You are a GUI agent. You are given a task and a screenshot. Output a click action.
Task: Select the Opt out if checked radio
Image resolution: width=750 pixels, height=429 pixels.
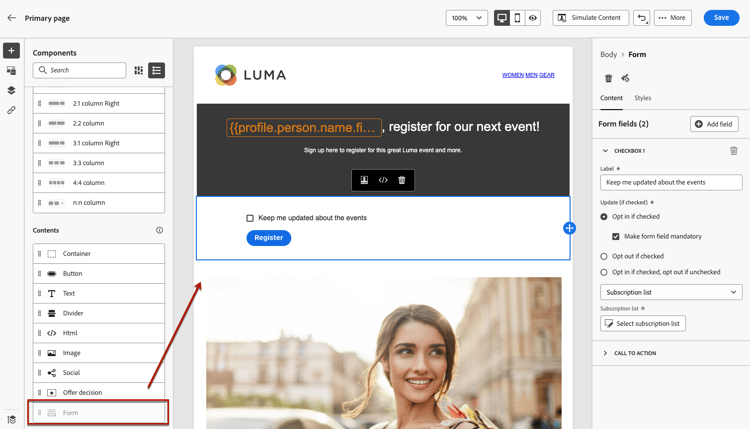tap(604, 256)
